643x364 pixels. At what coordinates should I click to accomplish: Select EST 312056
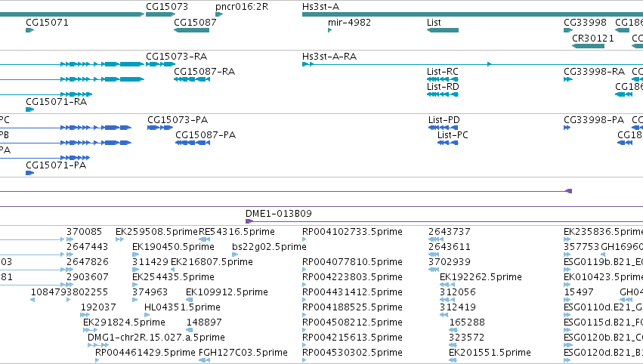point(458,292)
